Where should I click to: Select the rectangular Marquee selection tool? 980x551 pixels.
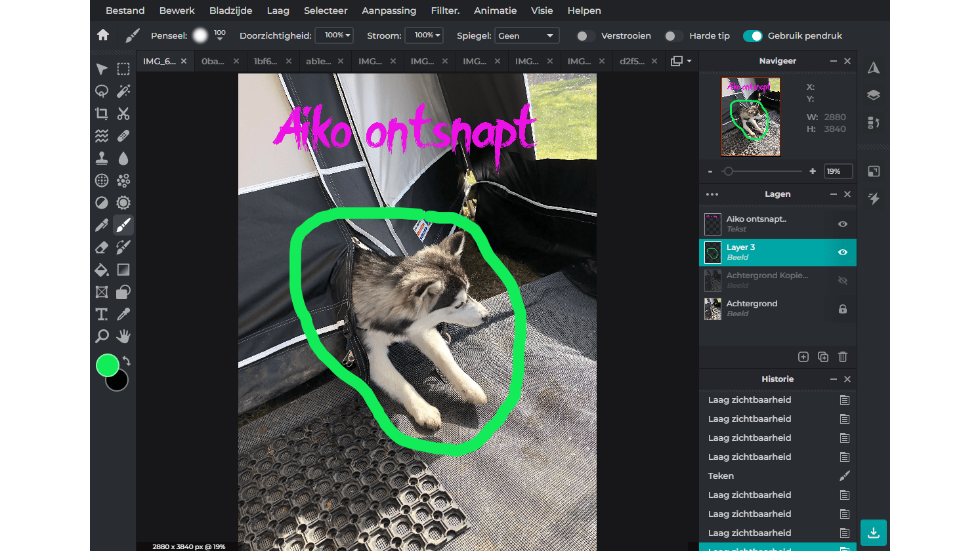[123, 69]
